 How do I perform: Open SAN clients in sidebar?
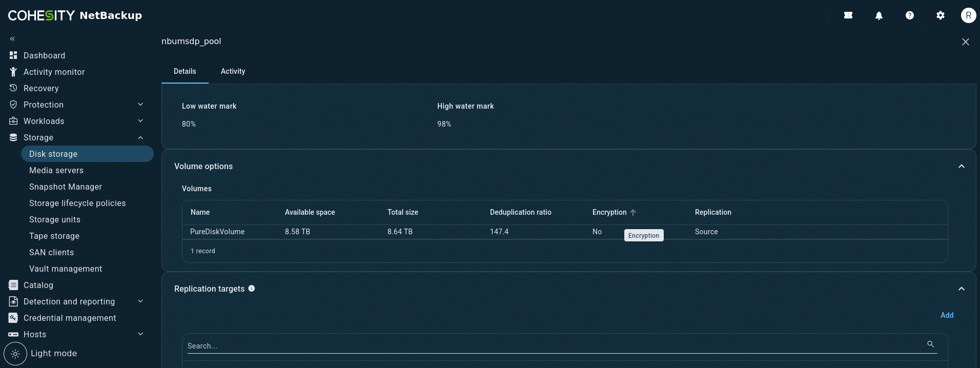[x=52, y=252]
